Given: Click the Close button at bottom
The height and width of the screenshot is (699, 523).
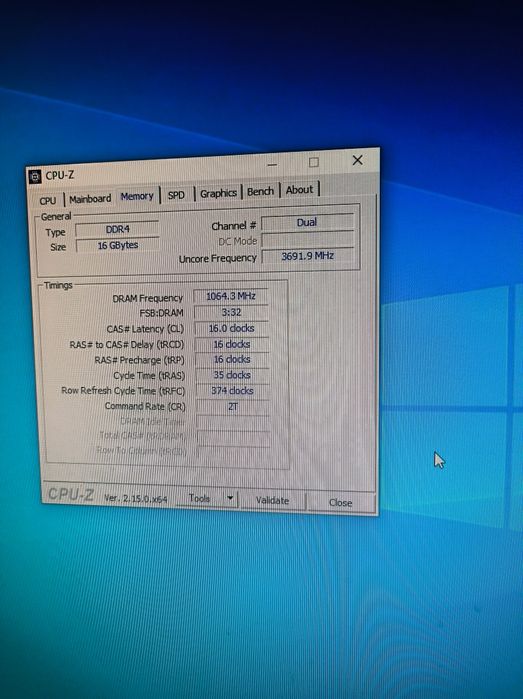Looking at the screenshot, I should pyautogui.click(x=341, y=502).
